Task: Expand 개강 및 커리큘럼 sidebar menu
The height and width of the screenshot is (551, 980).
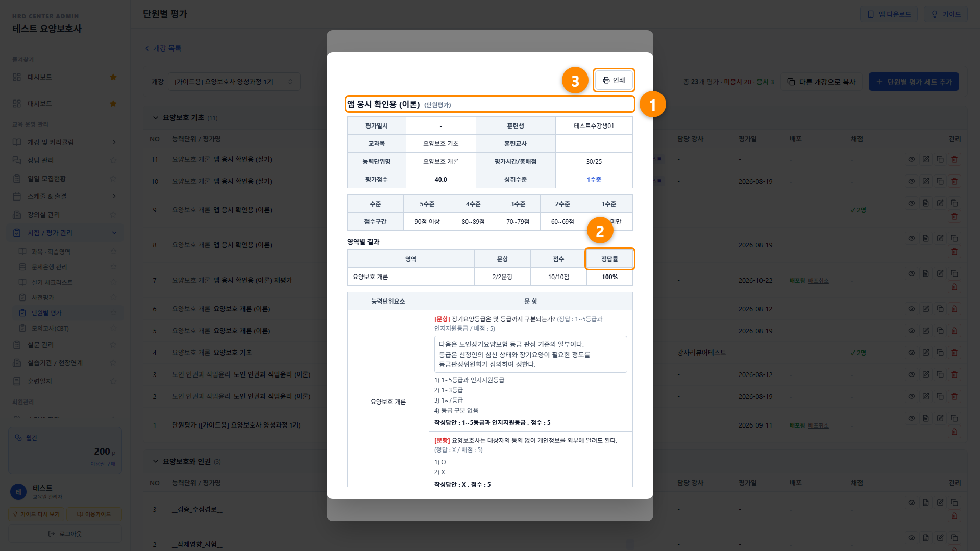Action: coord(65,142)
